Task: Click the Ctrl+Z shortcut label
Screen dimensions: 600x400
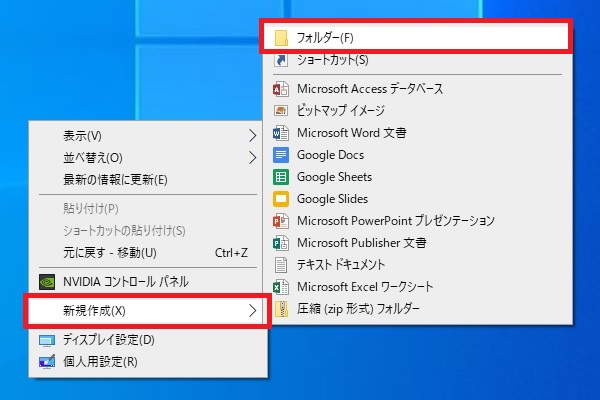Action: (231, 253)
